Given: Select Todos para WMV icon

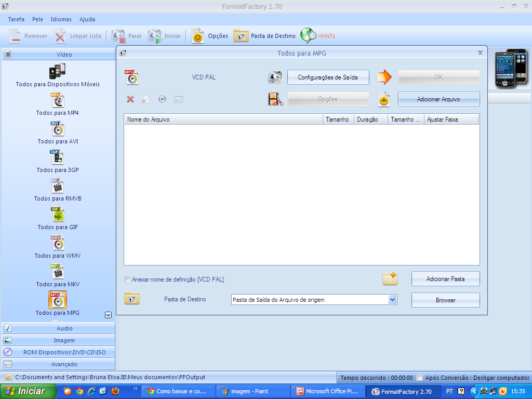Looking at the screenshot, I should tap(57, 243).
